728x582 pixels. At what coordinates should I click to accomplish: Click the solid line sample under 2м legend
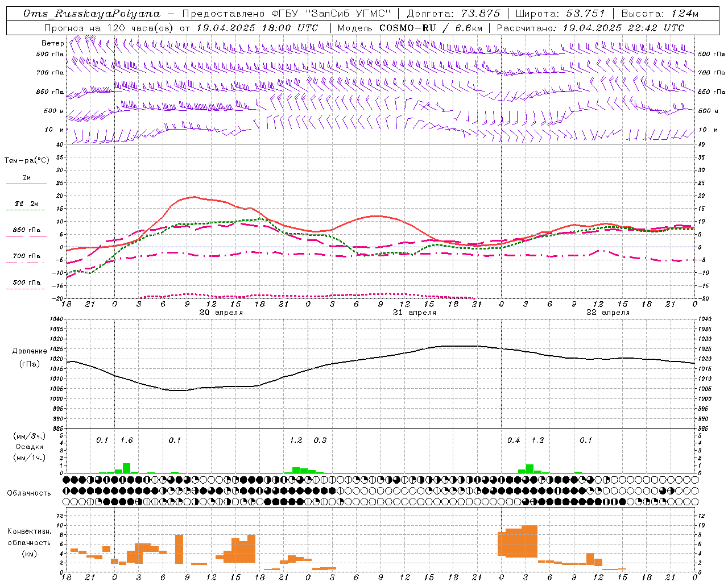(26, 184)
